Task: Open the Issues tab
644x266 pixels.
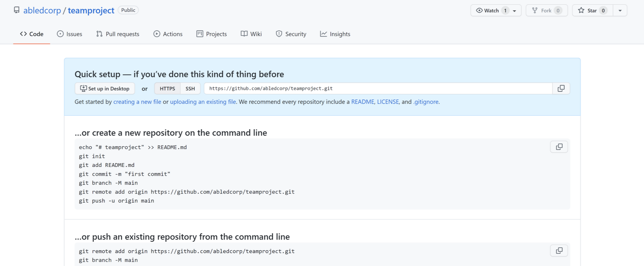Action: 69,34
